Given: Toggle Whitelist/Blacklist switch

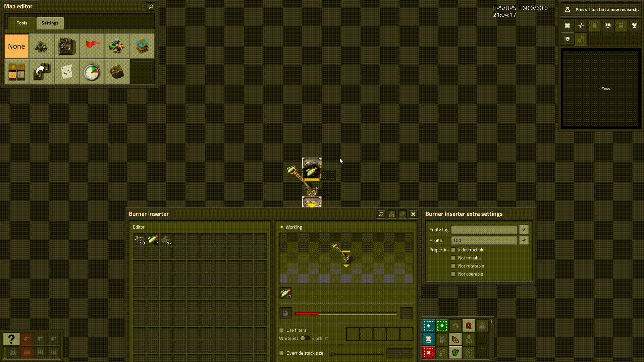Looking at the screenshot, I should click(305, 339).
